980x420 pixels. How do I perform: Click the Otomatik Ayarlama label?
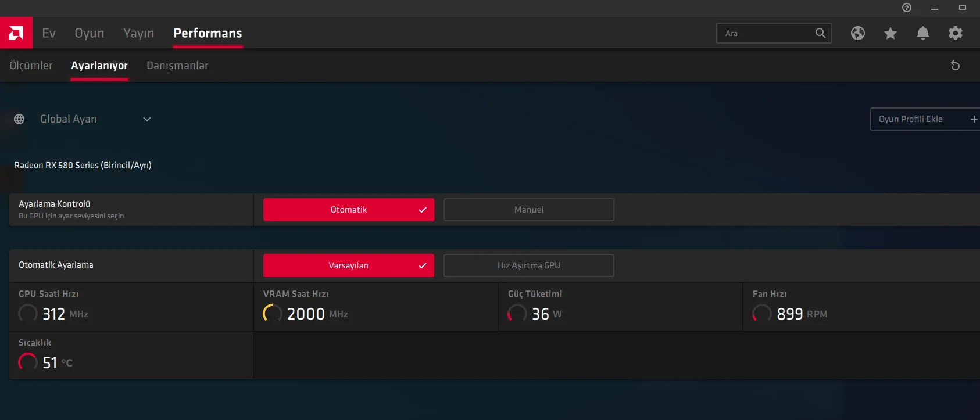point(56,265)
